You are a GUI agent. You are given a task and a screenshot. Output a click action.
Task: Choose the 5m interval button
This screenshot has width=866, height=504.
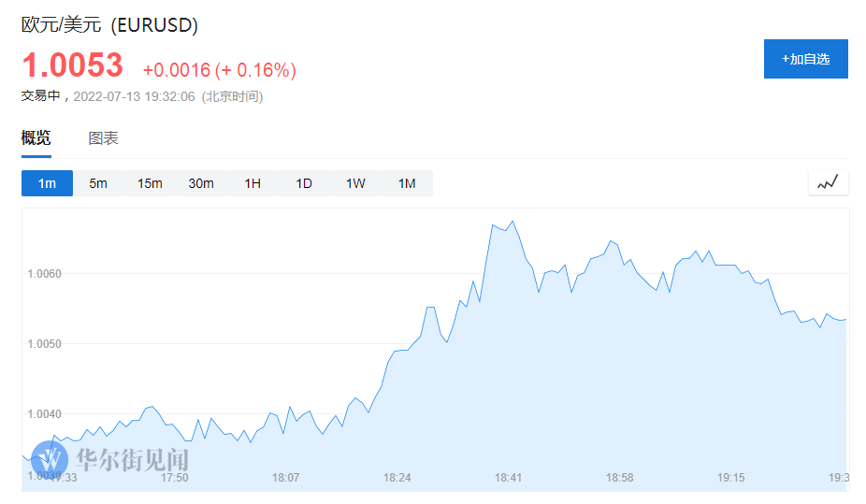(98, 183)
